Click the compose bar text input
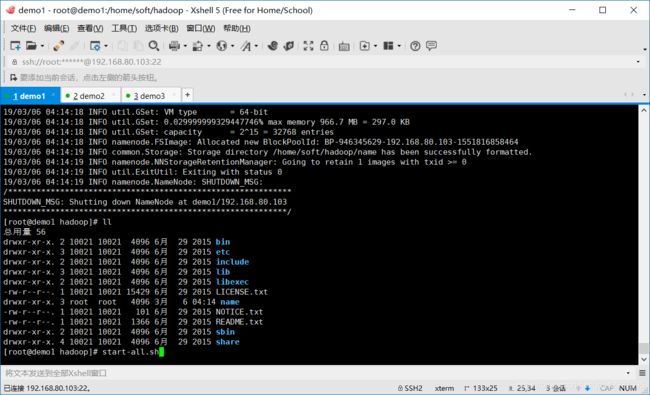The height and width of the screenshot is (395, 650). pos(313,373)
